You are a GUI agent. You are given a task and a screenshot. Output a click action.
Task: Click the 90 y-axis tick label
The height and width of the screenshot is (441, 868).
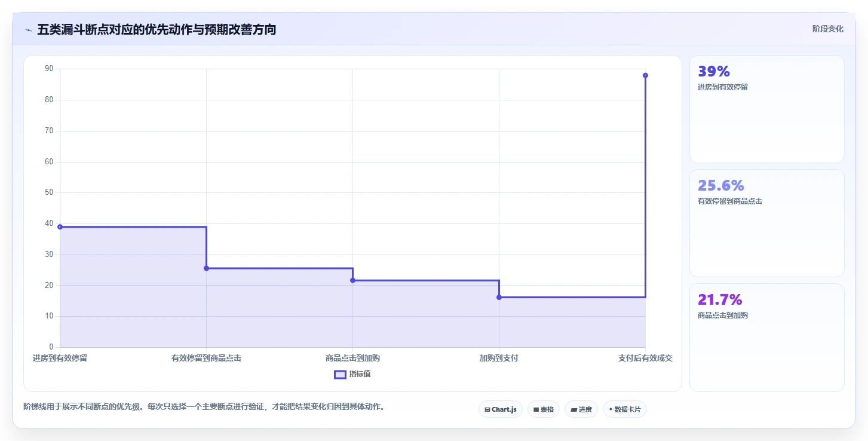[49, 69]
